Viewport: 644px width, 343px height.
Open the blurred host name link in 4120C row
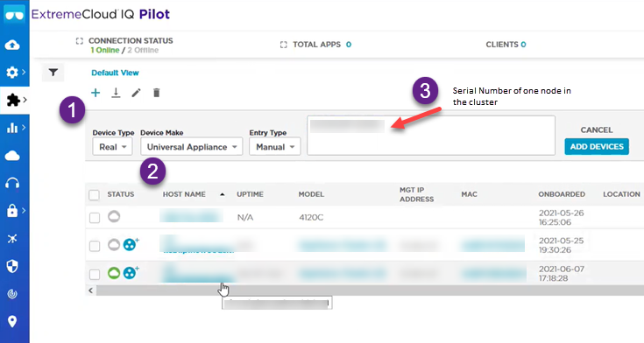(191, 216)
